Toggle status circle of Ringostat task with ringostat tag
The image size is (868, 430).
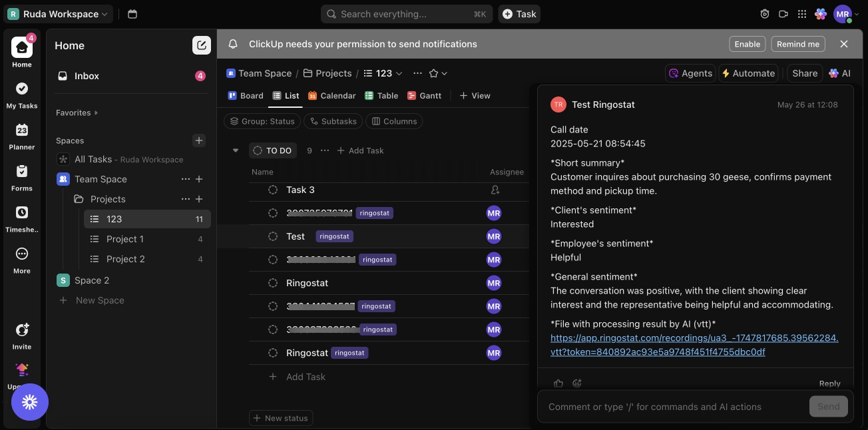(273, 353)
